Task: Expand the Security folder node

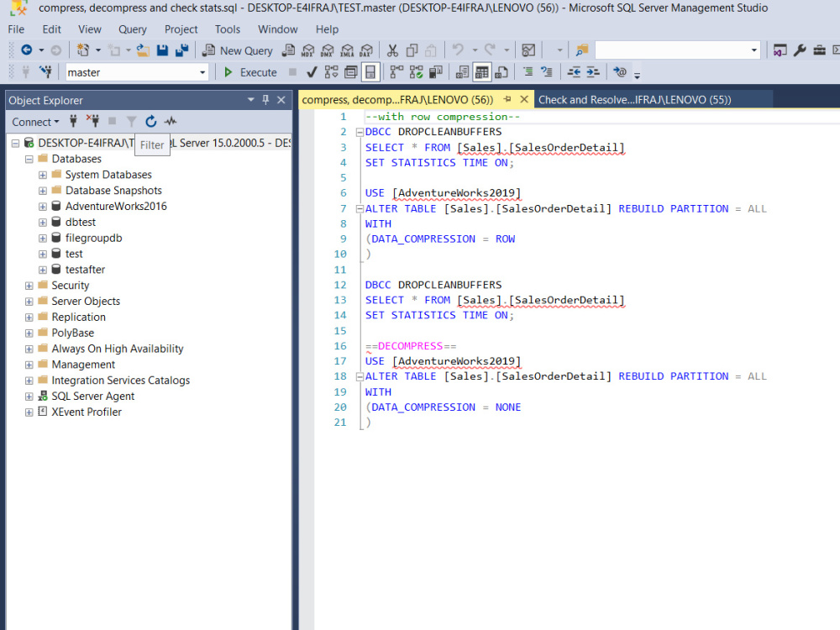Action: tap(29, 286)
